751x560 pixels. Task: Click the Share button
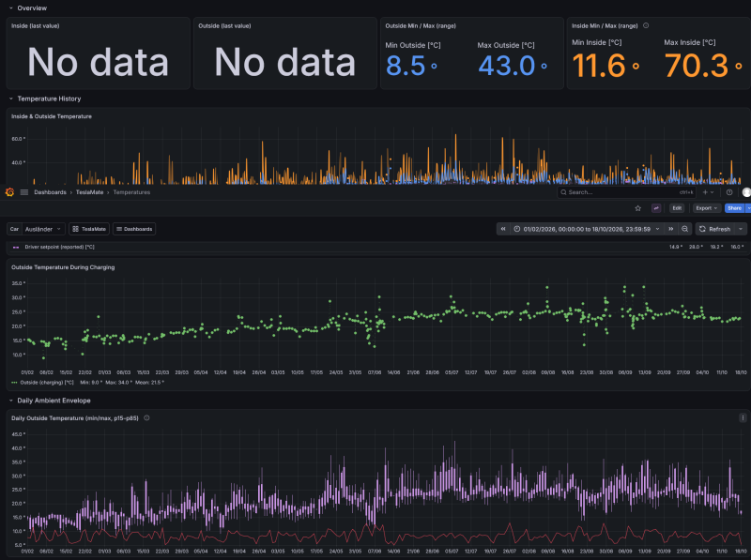coord(735,208)
